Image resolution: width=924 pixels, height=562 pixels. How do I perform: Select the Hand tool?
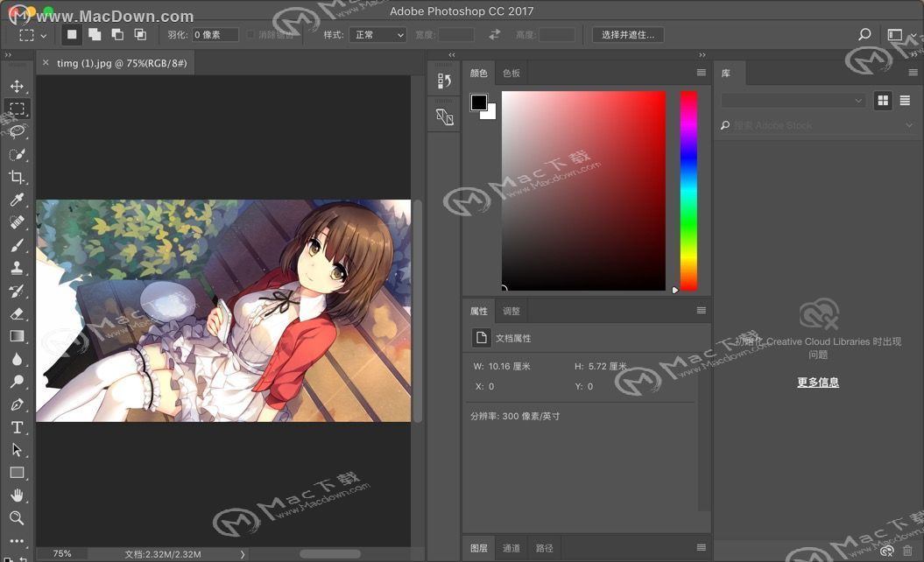click(17, 495)
